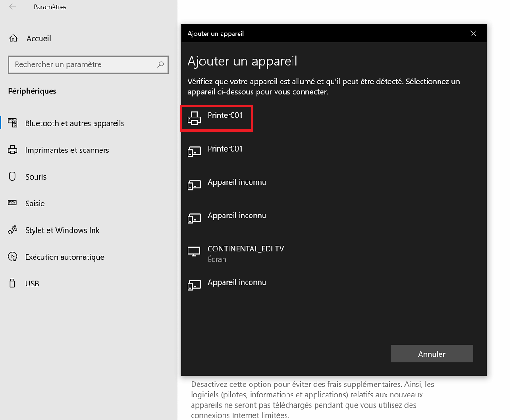Screen dimensions: 510x420
Task: Click the device icon of second Printer001
Action: tap(194, 152)
